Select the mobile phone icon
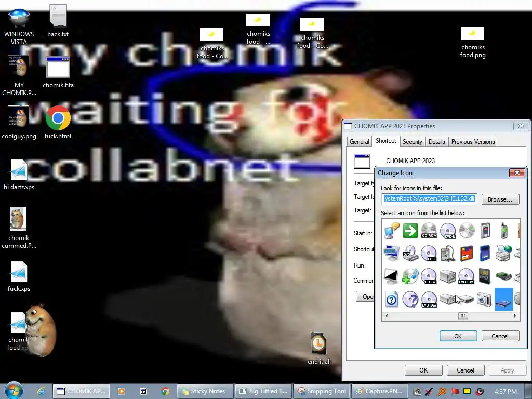This screenshot has width=532, height=399. 504,231
